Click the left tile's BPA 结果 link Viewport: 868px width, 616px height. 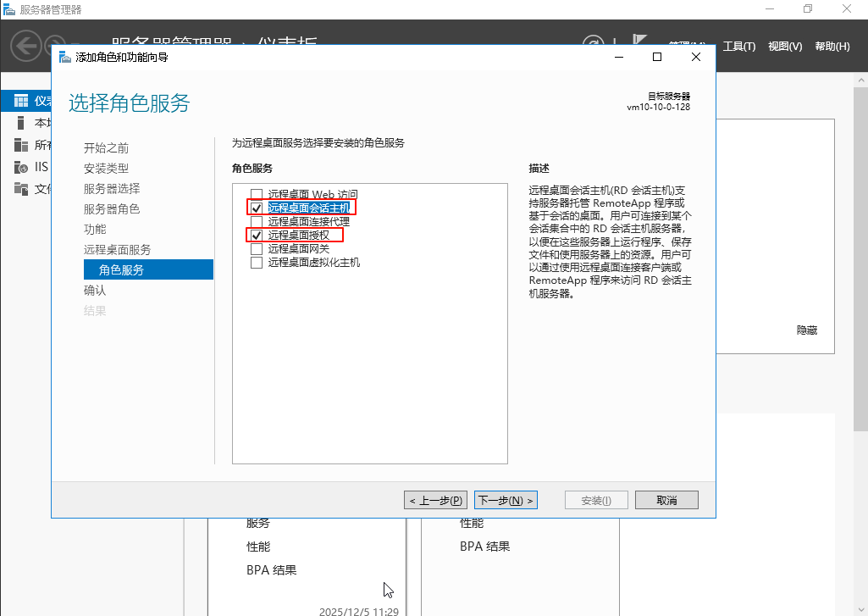point(271,570)
